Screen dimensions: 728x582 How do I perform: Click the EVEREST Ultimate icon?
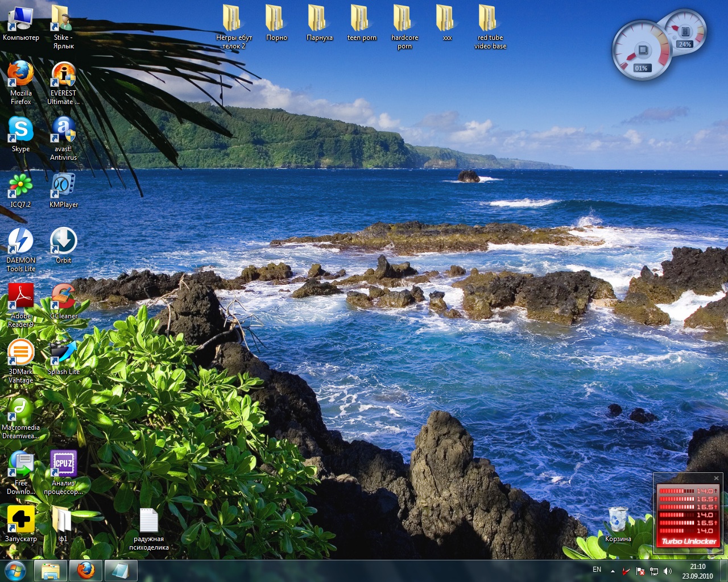coord(63,74)
